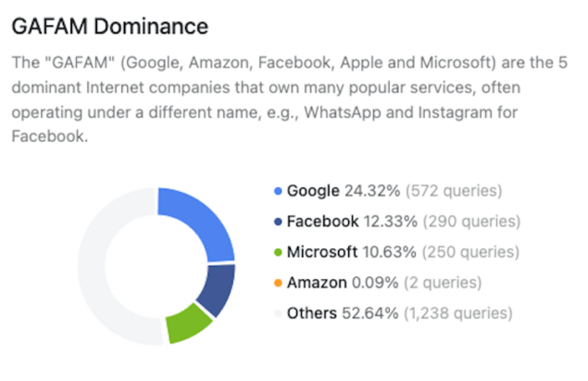The height and width of the screenshot is (381, 588).
Task: Click the Facebook dark blue legend dot
Action: point(278,222)
